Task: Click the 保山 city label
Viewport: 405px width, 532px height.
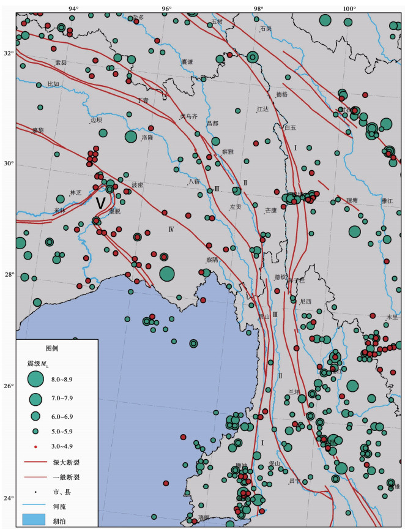Action: click(x=274, y=463)
